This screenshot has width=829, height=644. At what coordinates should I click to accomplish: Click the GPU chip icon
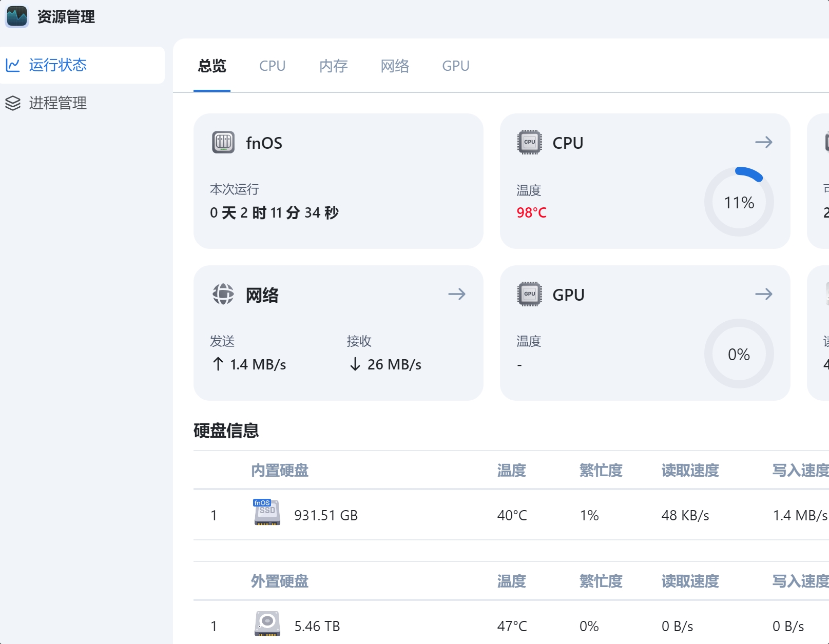tap(529, 294)
